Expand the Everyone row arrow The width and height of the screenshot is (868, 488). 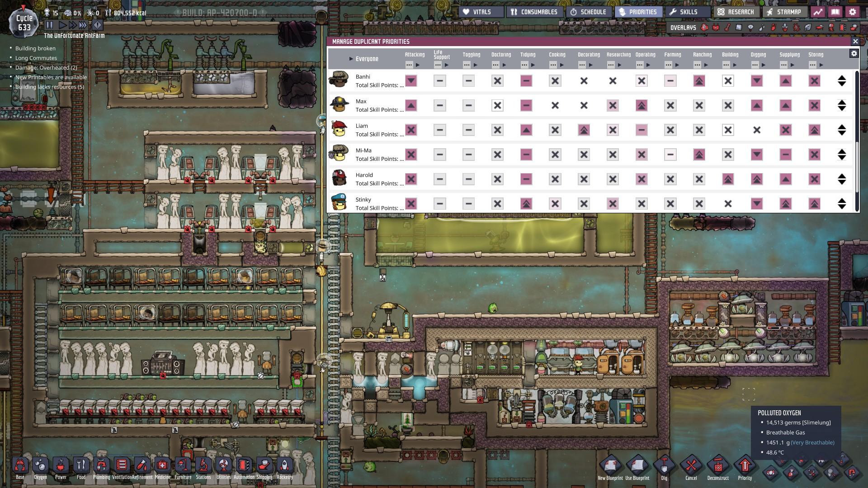tap(351, 59)
